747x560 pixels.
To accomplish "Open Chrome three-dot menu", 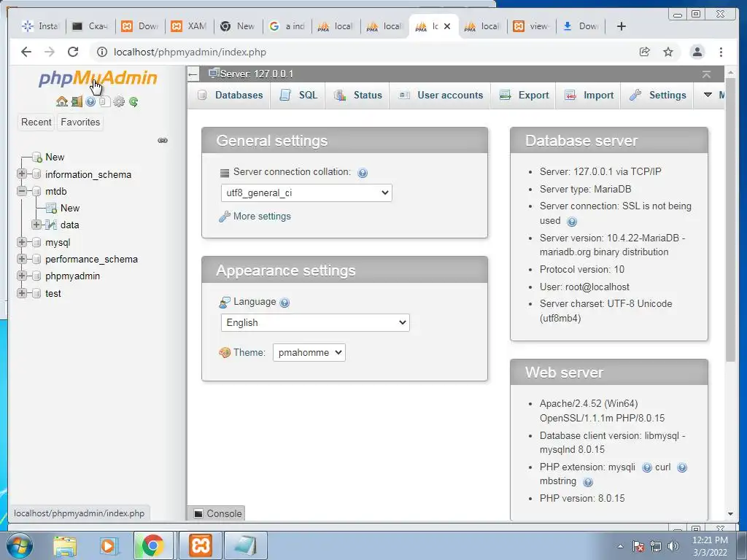I will point(721,52).
